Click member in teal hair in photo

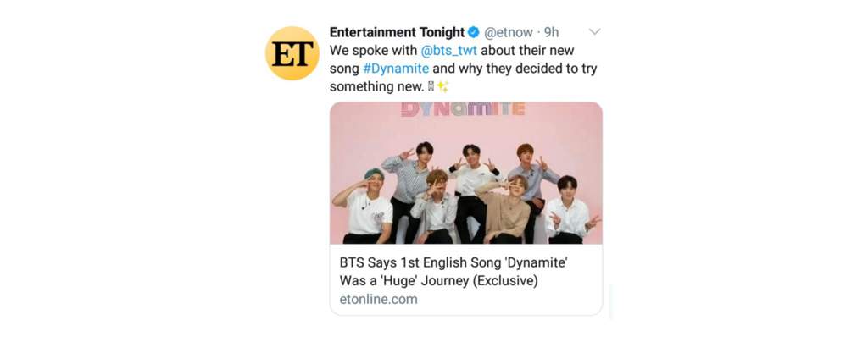click(x=365, y=206)
